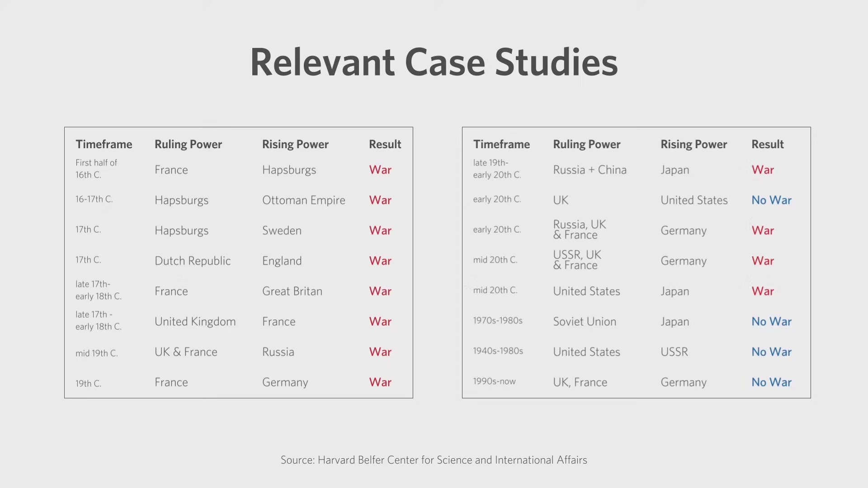Select the 'Ottoman Empire' rising power cell
Viewport: 868px width, 488px height.
(303, 200)
